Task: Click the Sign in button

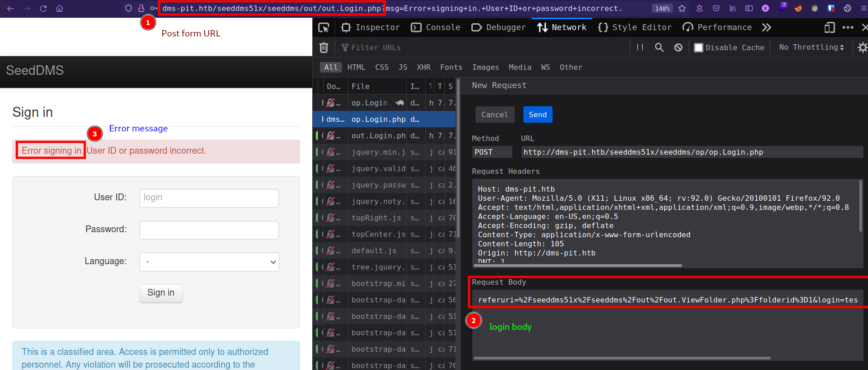Action: pyautogui.click(x=161, y=293)
